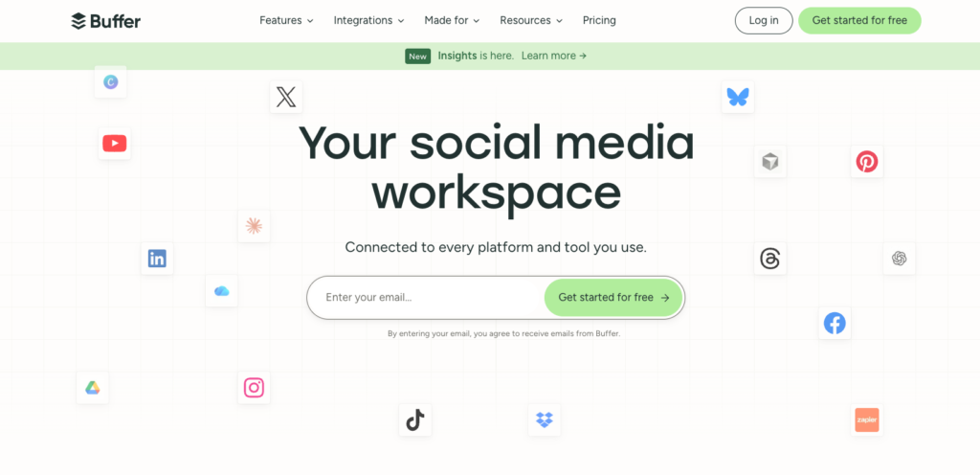Expand the Made for dropdown menu
The width and height of the screenshot is (980, 475).
coord(452,21)
